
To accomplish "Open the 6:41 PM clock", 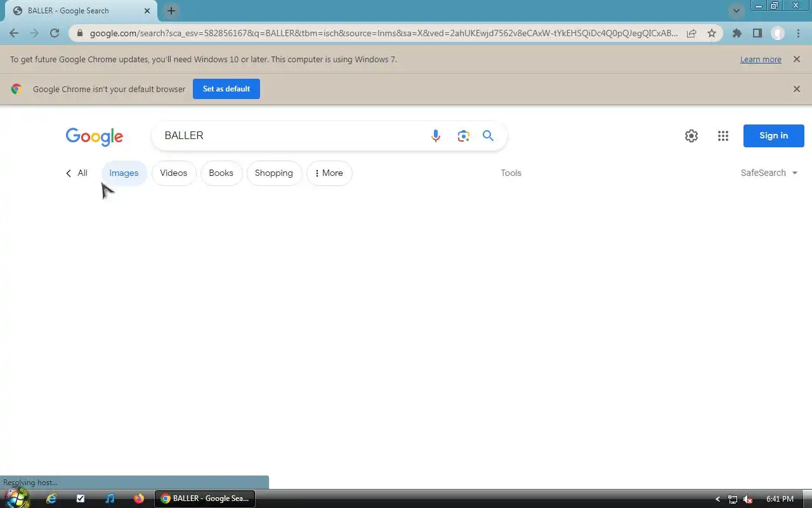I will 780,499.
